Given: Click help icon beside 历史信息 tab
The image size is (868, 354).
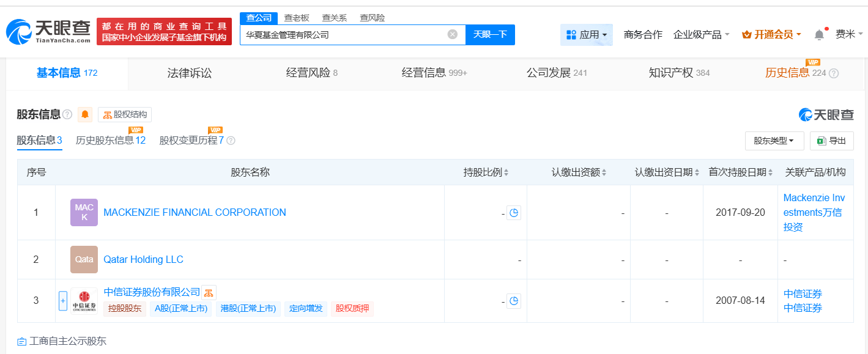Looking at the screenshot, I should (x=833, y=73).
